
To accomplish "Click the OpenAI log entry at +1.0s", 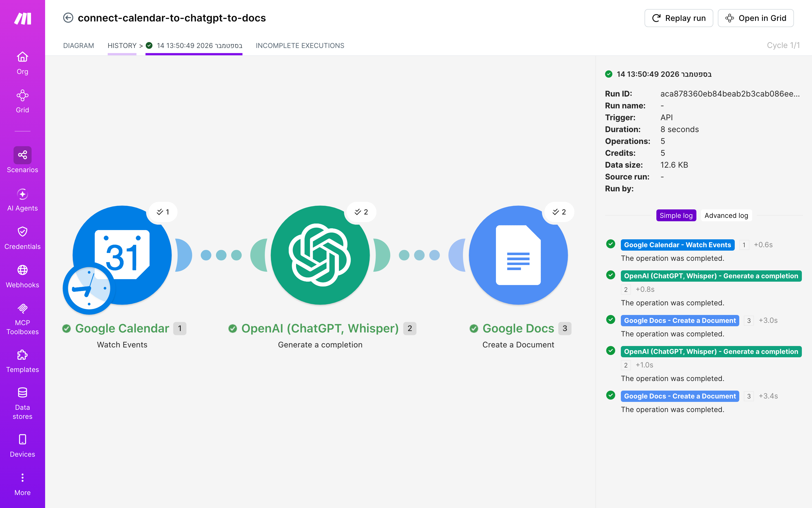I will tap(711, 351).
